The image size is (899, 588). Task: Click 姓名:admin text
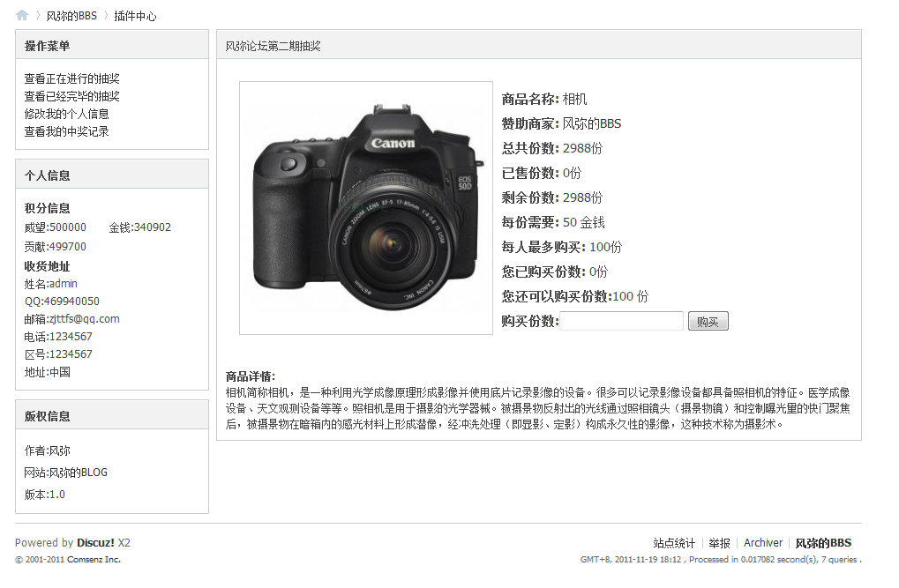click(x=50, y=284)
